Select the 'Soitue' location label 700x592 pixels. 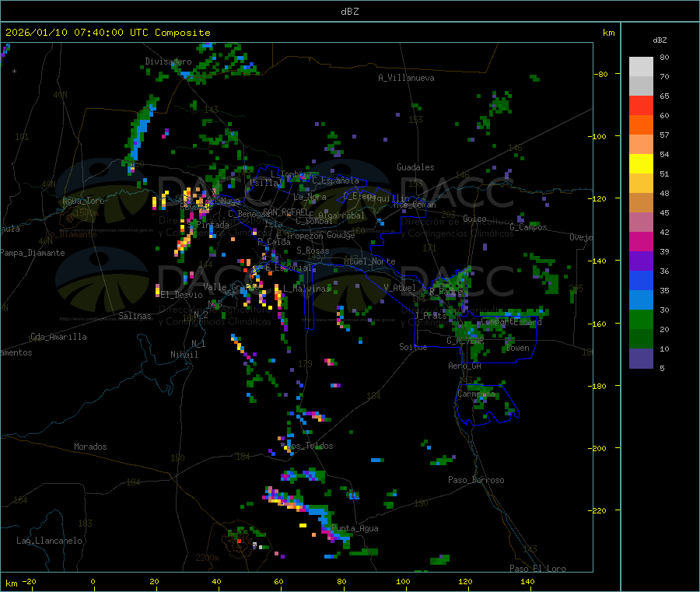pyautogui.click(x=413, y=347)
